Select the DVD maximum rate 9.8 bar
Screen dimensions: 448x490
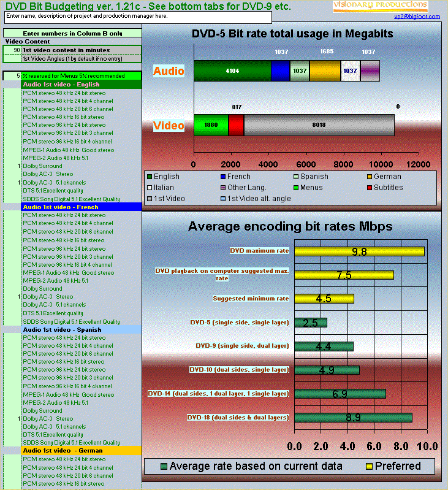[x=359, y=251]
